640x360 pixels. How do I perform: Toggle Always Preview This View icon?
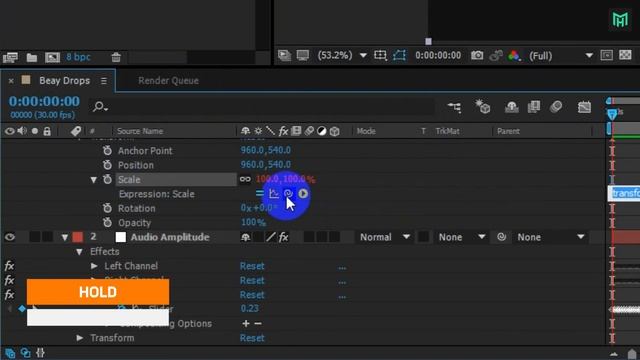(284, 55)
